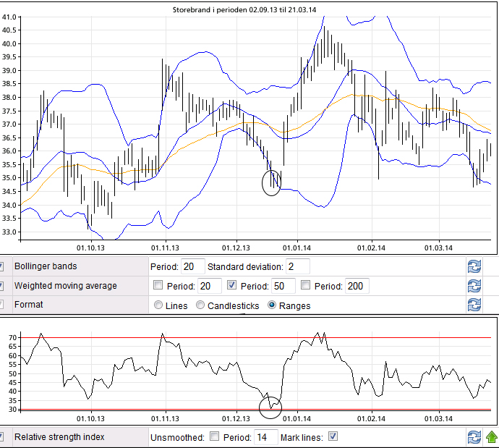
Task: Uncheck the 50-period moving average checkbox
Action: 232,286
